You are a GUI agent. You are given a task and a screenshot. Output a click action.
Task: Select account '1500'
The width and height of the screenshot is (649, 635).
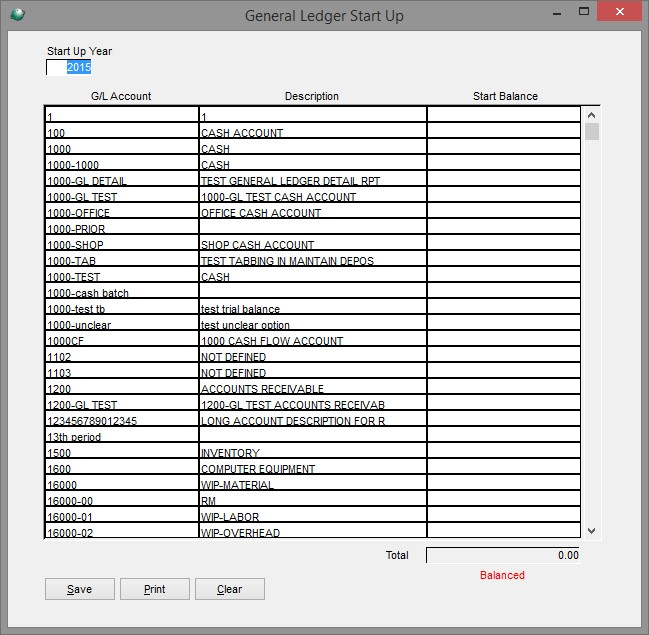tap(122, 451)
